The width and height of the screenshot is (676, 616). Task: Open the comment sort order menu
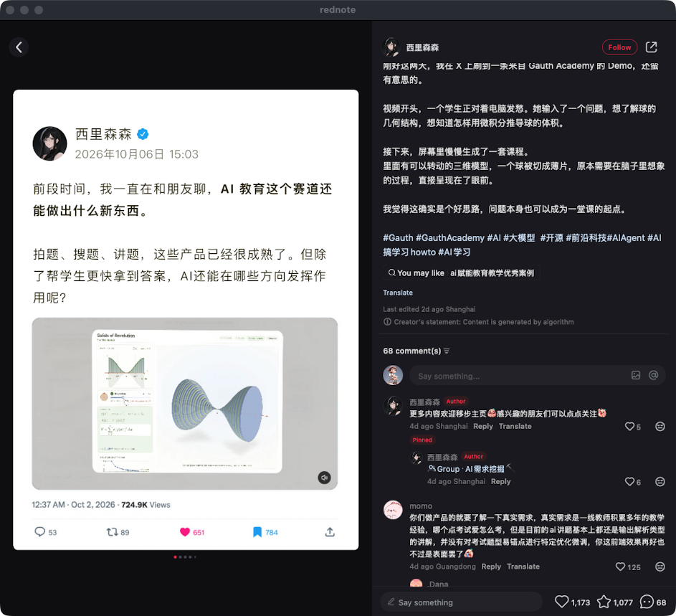447,351
